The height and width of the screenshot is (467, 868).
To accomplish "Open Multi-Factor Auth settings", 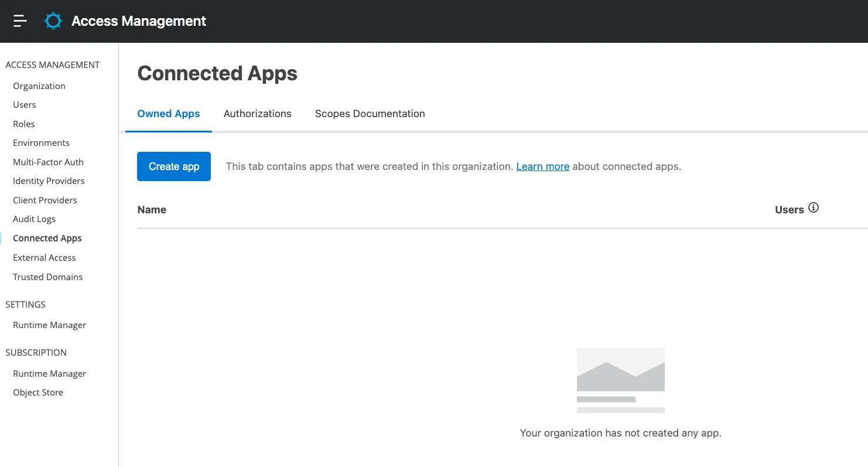I will tap(48, 162).
